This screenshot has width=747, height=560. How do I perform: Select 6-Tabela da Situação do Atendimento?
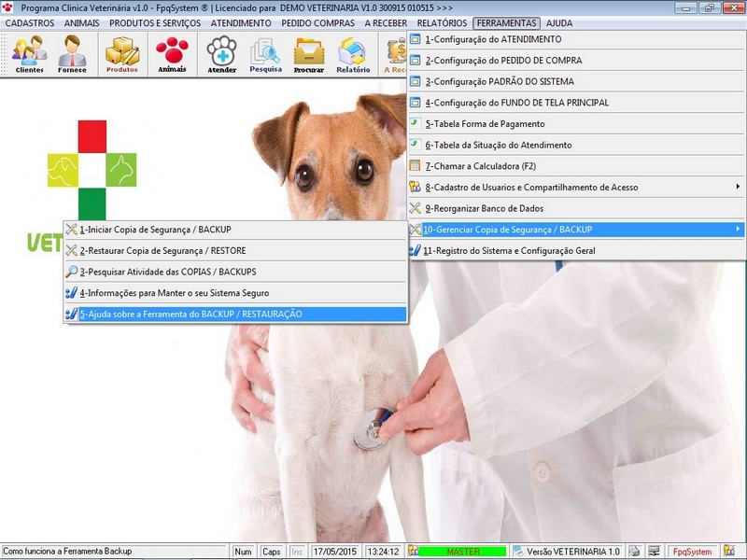click(576, 145)
